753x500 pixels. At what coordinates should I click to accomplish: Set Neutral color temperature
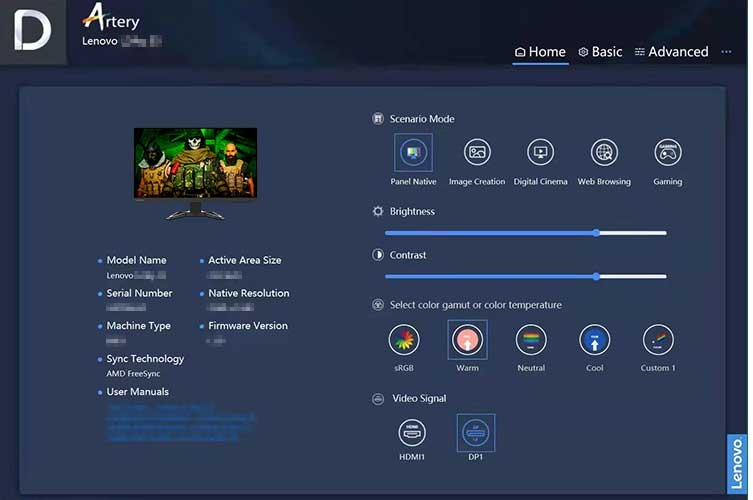pyautogui.click(x=531, y=340)
